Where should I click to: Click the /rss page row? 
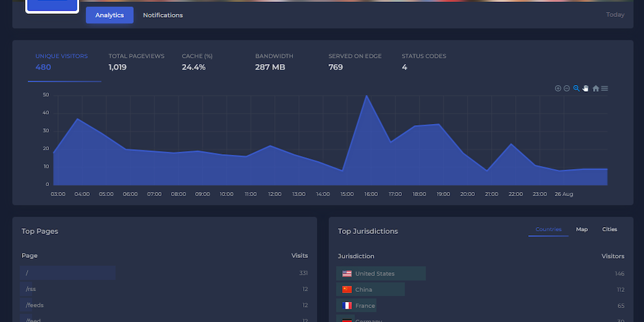(164, 289)
